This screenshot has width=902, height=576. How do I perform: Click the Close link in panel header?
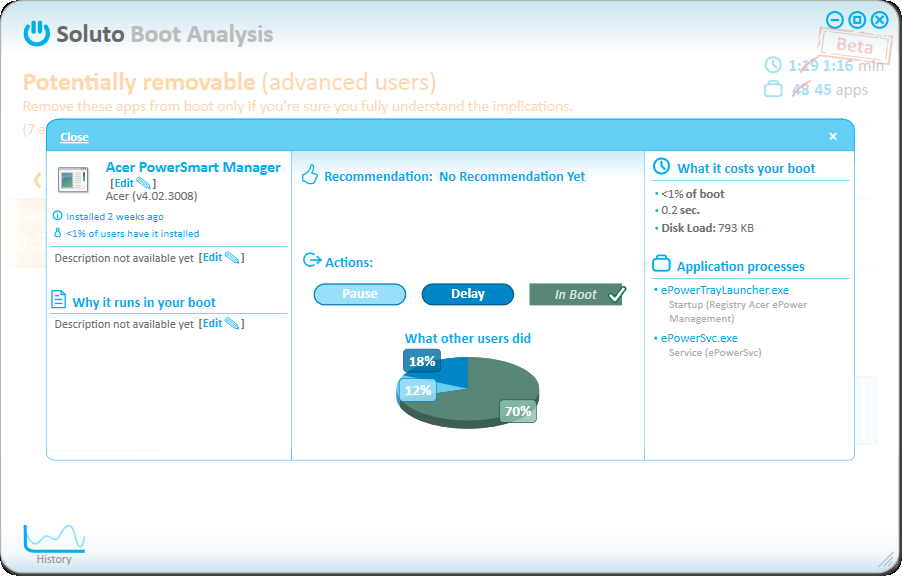[74, 137]
